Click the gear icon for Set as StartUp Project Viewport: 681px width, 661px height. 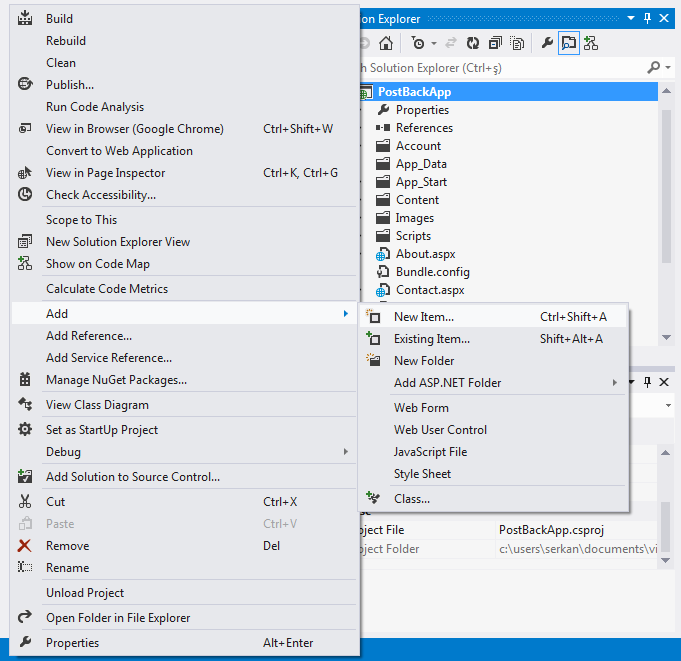click(x=25, y=429)
